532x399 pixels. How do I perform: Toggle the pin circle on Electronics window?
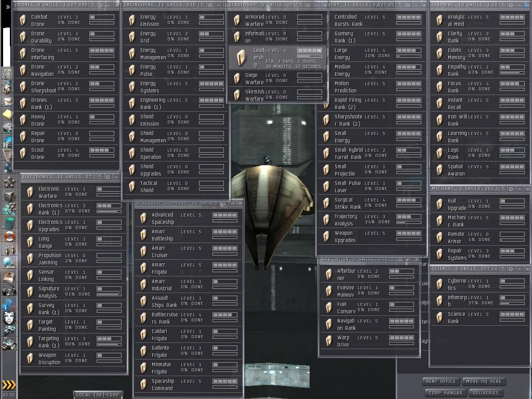(x=108, y=177)
